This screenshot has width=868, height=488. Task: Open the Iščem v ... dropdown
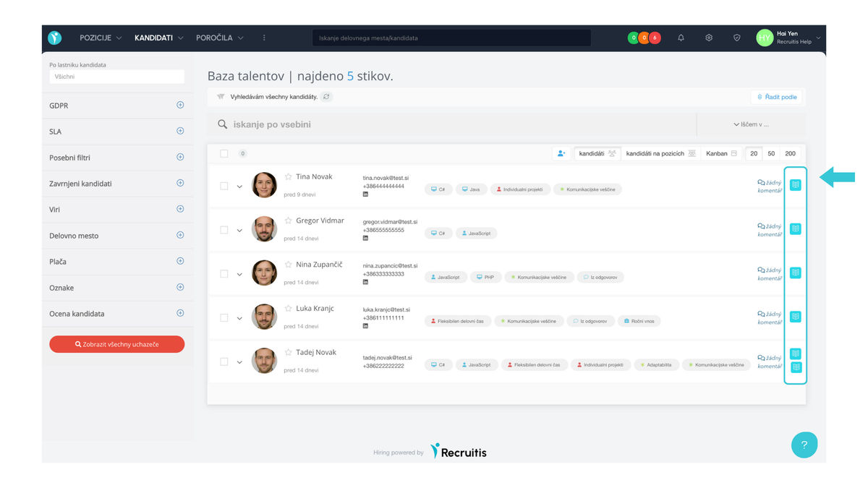click(x=751, y=124)
